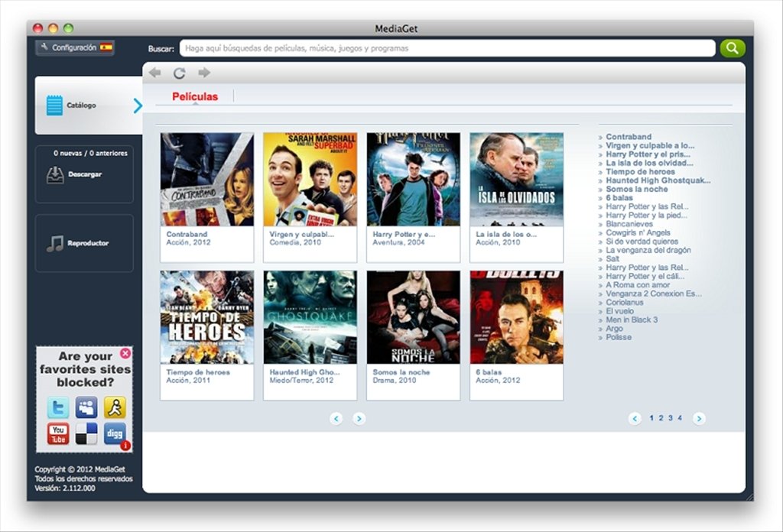This screenshot has width=783, height=532.
Task: Open the 6 Bullets movie poster
Action: 516,317
